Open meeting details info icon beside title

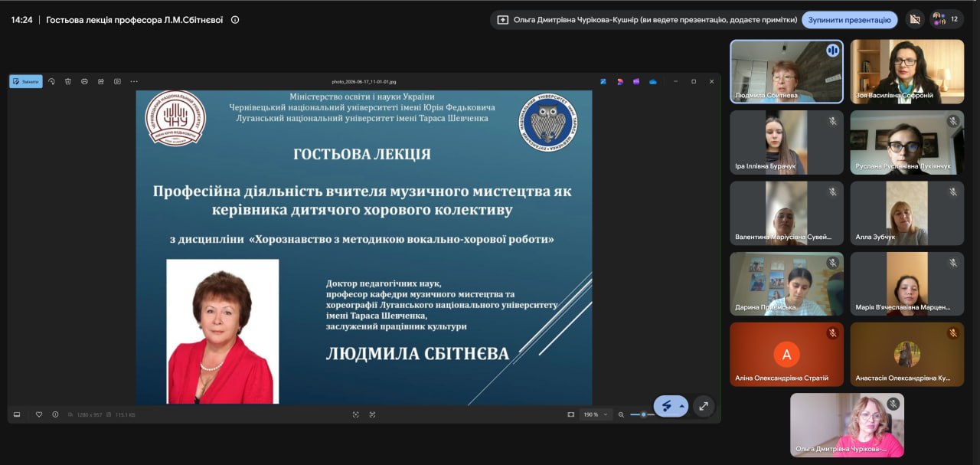[x=235, y=20]
